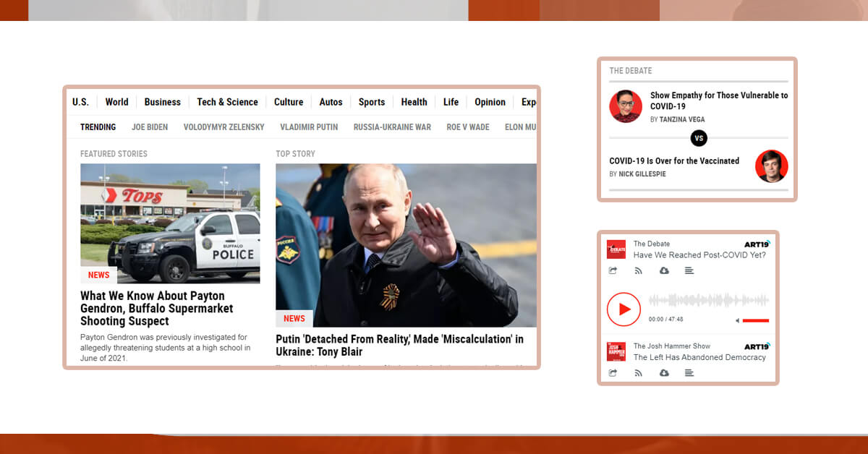
Task: View Roe v Wade trending topic
Action: point(468,127)
